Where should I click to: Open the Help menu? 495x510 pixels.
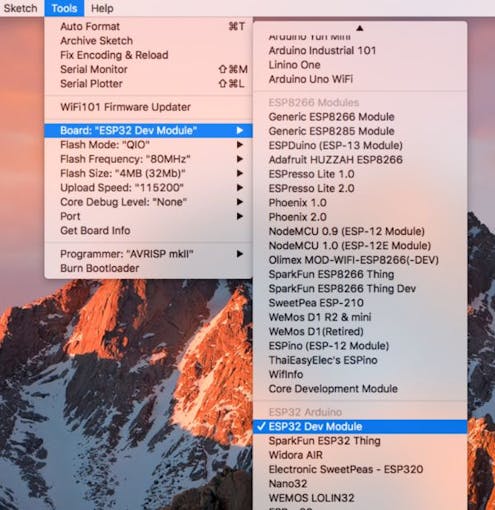click(x=102, y=8)
